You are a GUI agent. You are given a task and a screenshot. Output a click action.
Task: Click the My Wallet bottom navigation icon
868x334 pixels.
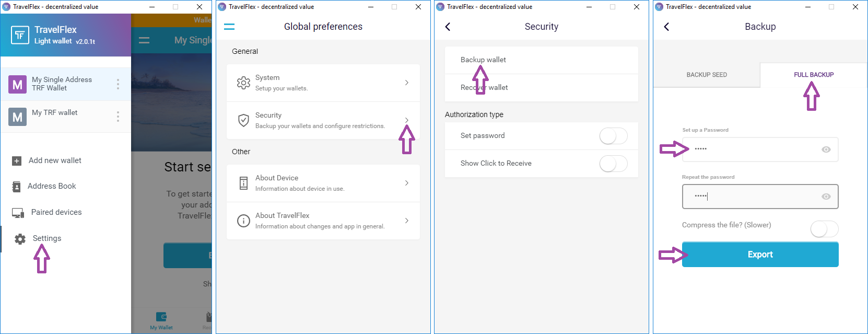(161, 317)
